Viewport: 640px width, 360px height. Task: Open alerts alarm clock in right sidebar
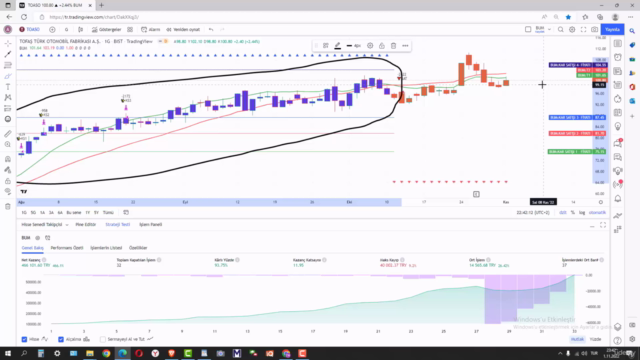coord(618,58)
